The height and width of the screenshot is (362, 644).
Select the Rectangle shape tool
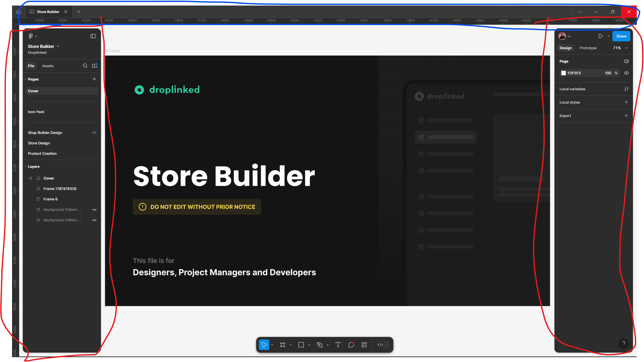301,345
